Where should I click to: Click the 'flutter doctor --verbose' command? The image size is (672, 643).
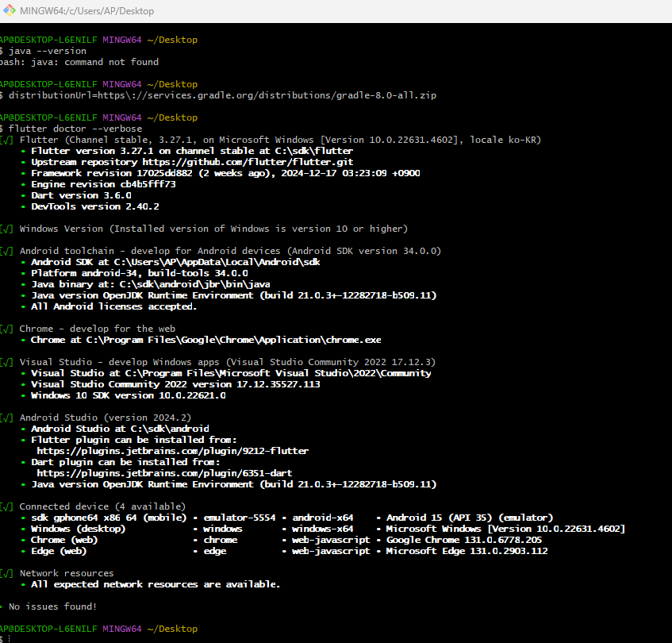point(71,129)
